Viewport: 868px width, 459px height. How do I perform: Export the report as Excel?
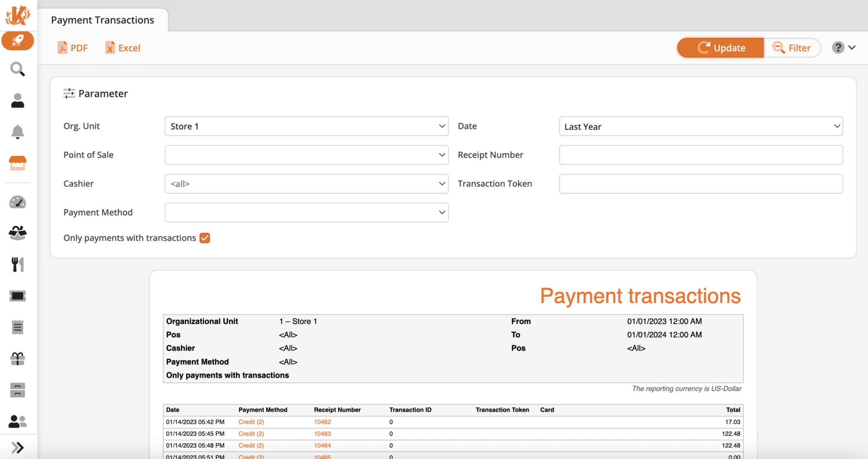[122, 47]
